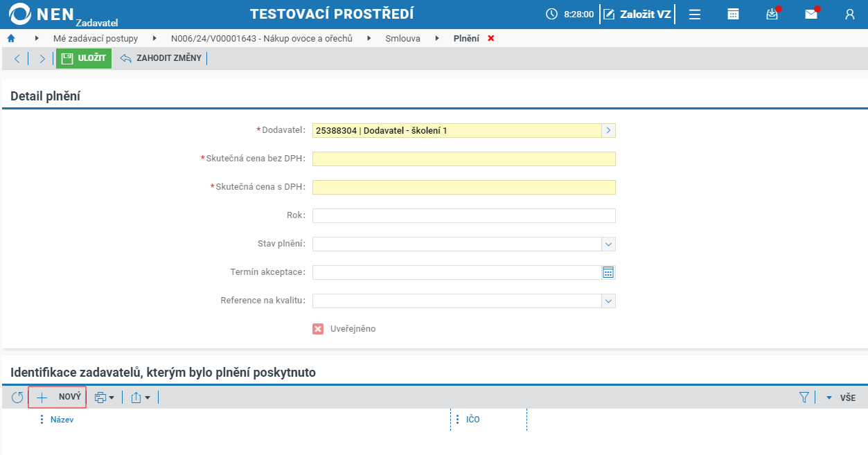Toggle the Uveřejněno checkbox

(x=318, y=329)
